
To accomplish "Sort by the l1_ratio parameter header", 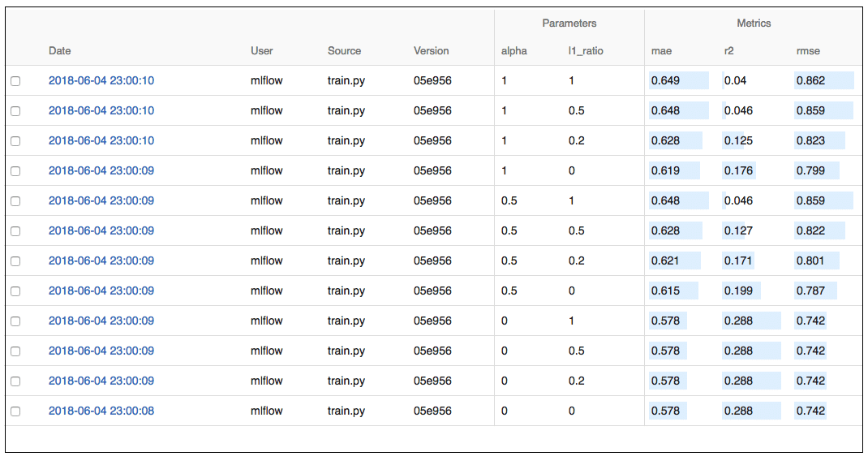I will (x=585, y=50).
